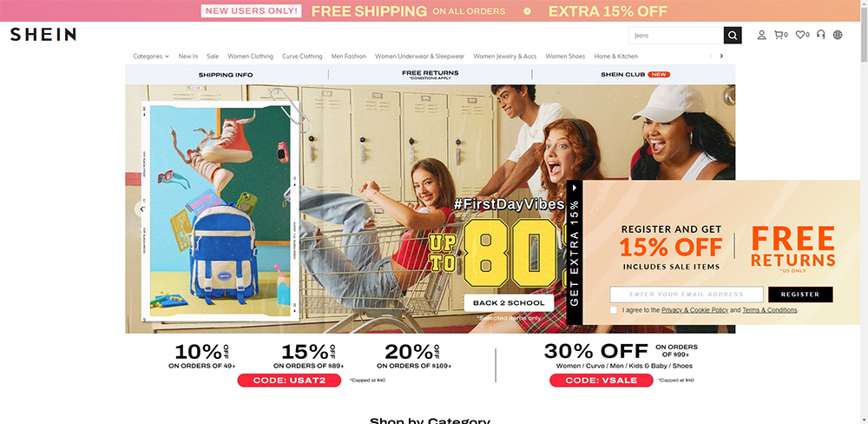Viewport: 868px width, 424px height.
Task: Click the page vertical scrollbar
Action: tap(865, 212)
